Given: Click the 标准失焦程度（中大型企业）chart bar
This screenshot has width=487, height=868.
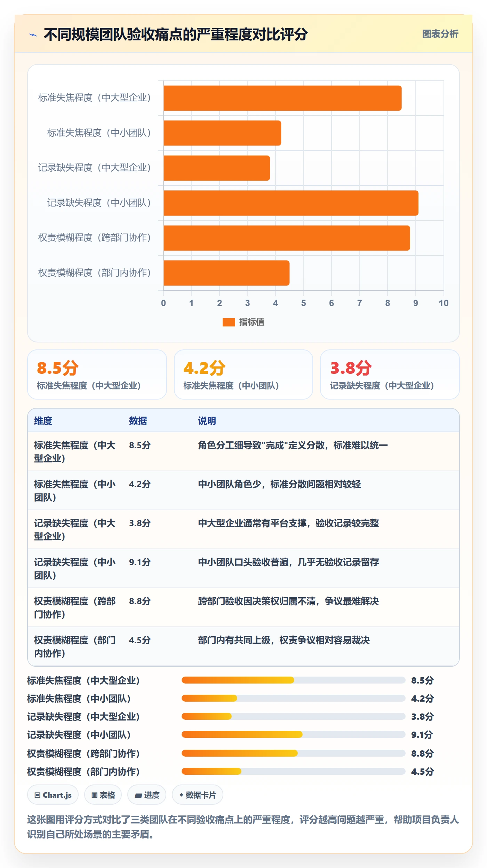Looking at the screenshot, I should point(282,98).
